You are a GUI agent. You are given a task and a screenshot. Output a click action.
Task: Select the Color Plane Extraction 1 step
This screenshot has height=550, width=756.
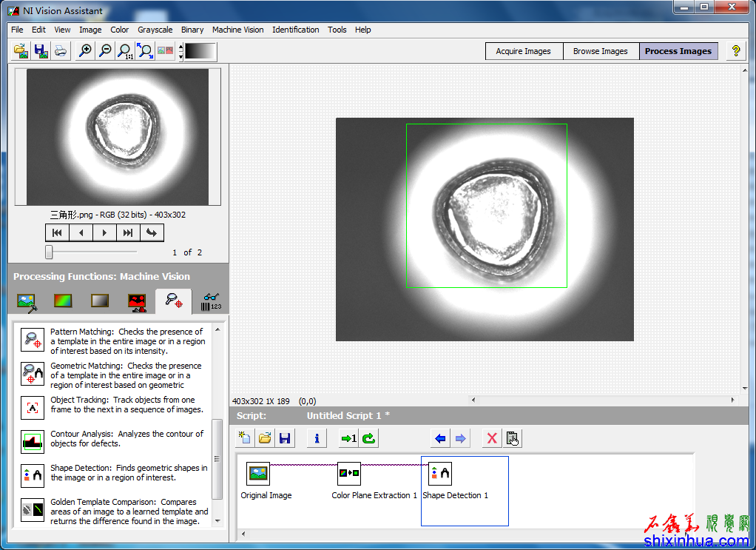350,474
